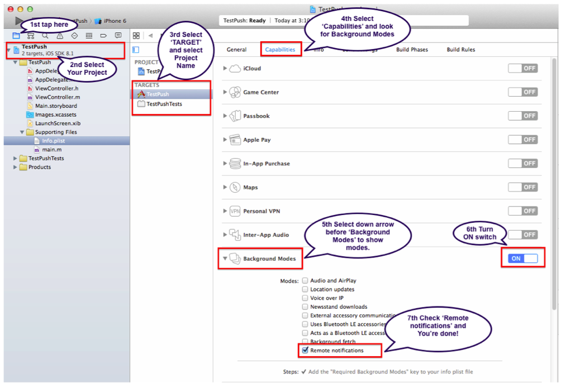Screen dimensions: 570x392
Task: Toggle the project and targets list sidebar icon
Action: pos(136,50)
